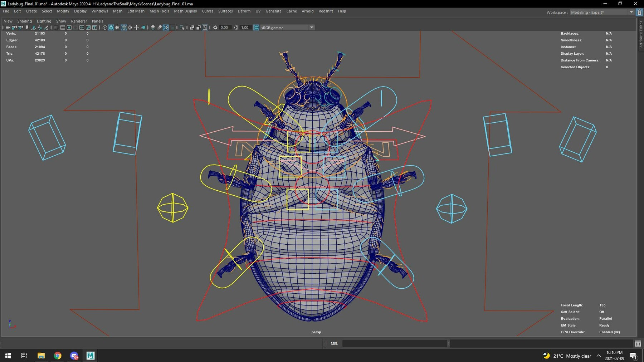Activate isolate select view

point(182,27)
